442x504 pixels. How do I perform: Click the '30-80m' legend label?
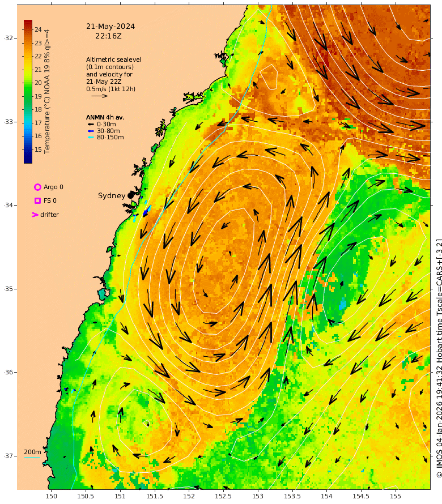108,131
